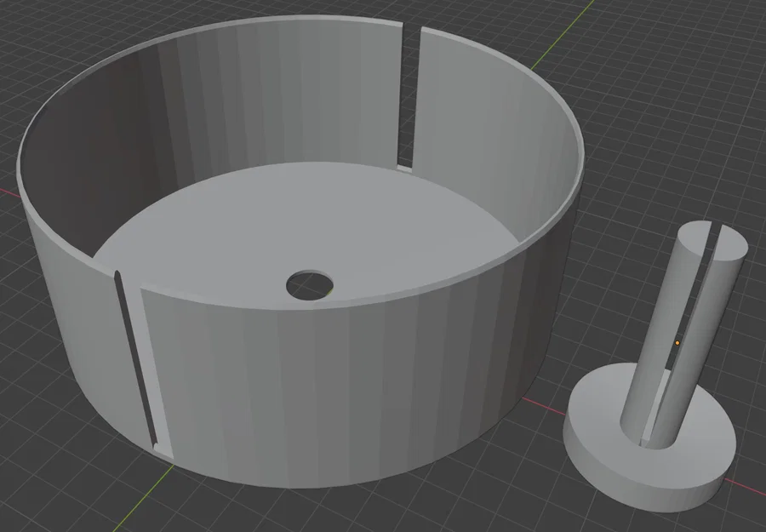Select the large open cylindrical container object

[300, 254]
